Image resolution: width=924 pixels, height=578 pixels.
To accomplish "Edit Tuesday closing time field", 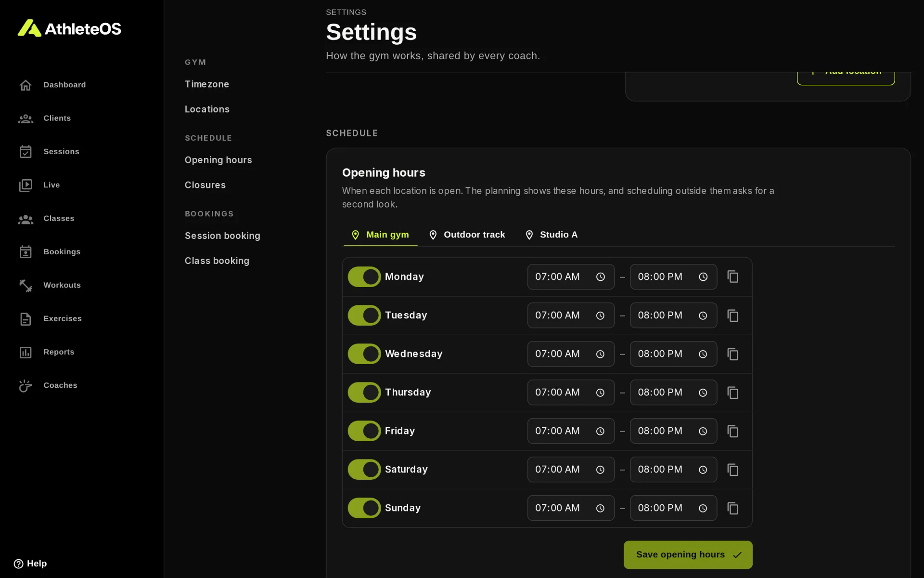I will 673,315.
